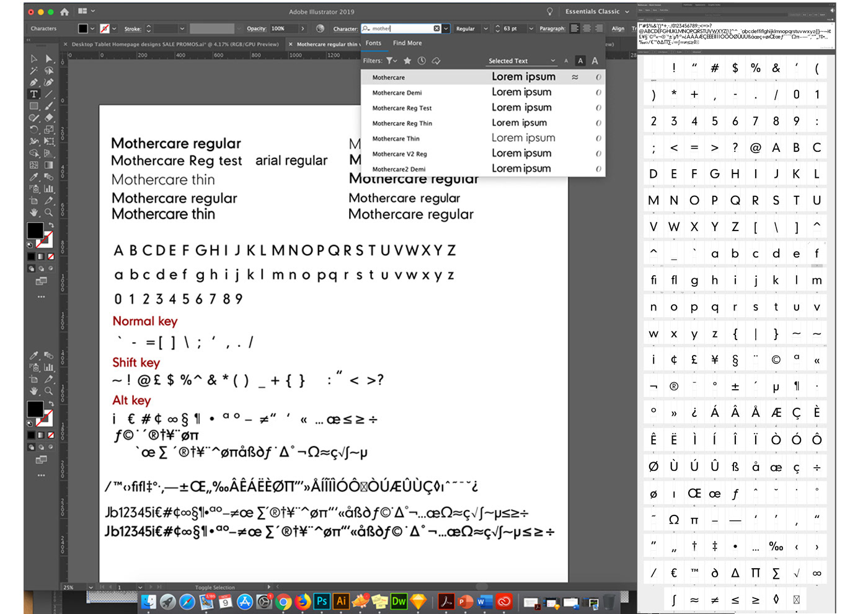Choose the large sample size A
This screenshot has width=868, height=614.
[595, 61]
